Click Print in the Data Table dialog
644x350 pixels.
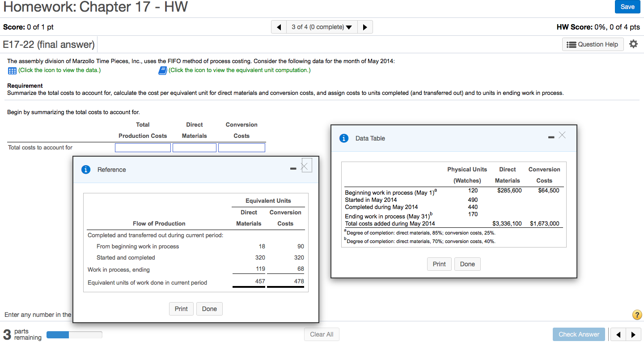tap(439, 264)
